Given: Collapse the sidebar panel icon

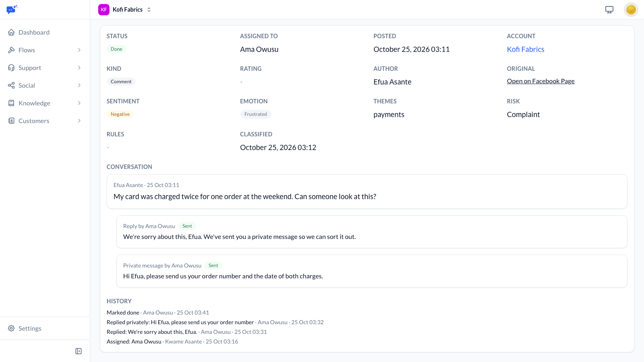Looking at the screenshot, I should click(78, 351).
